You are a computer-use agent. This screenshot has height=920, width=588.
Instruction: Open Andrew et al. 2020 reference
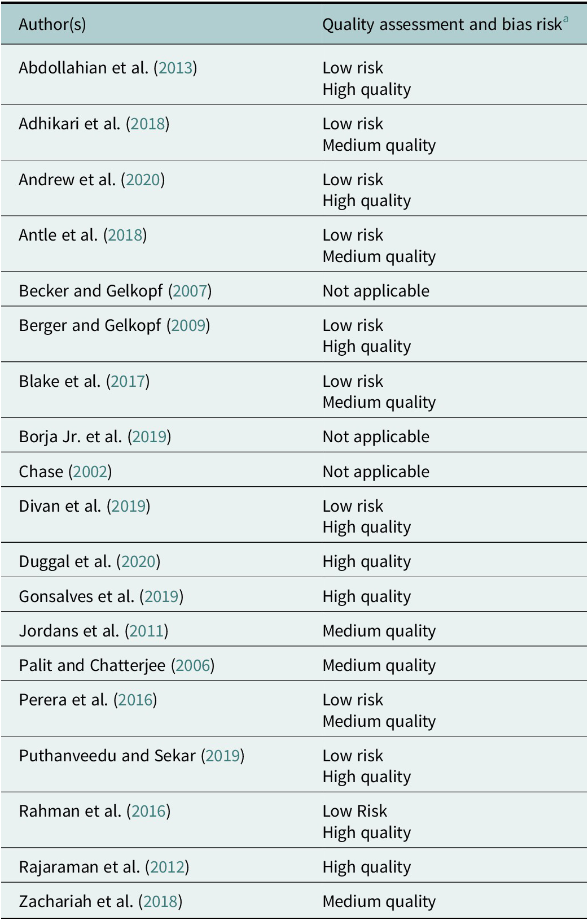tap(143, 180)
